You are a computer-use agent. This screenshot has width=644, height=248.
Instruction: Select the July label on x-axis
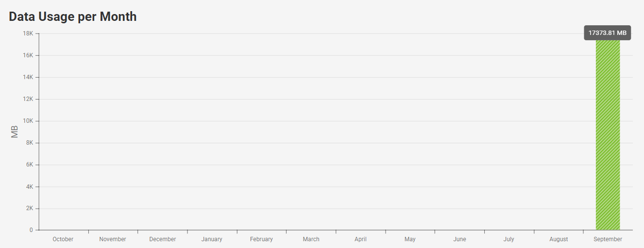coord(509,239)
